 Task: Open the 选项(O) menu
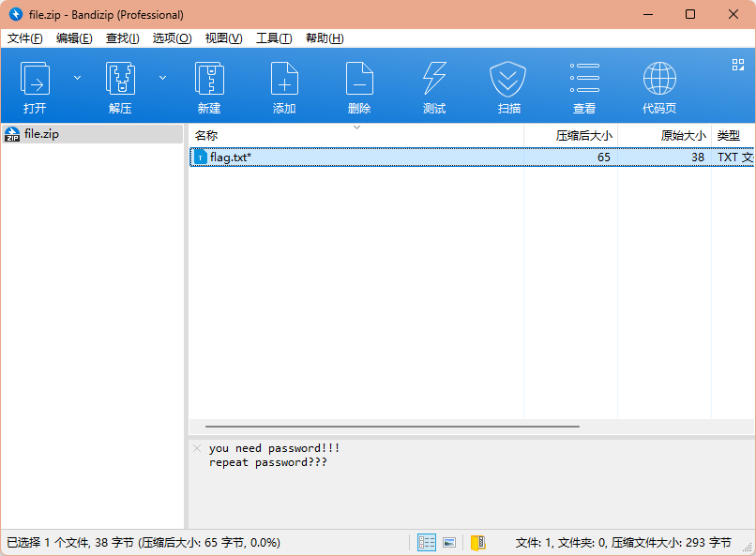[172, 38]
